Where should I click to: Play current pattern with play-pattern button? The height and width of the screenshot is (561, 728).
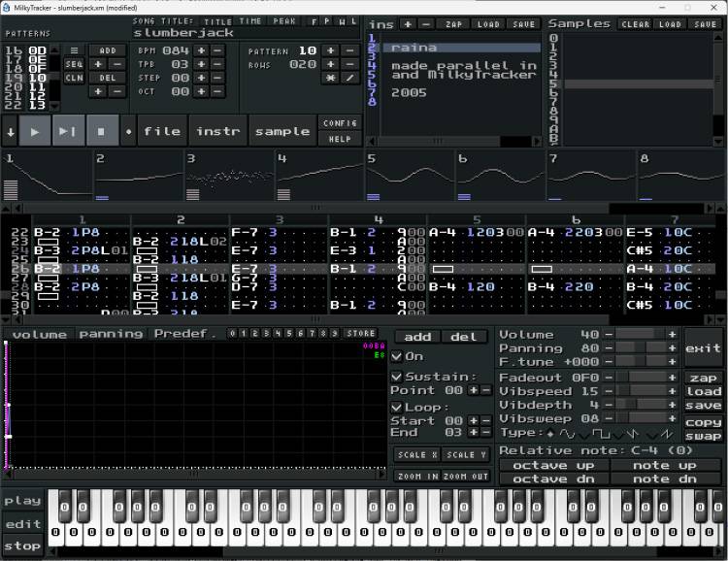pyautogui.click(x=68, y=132)
